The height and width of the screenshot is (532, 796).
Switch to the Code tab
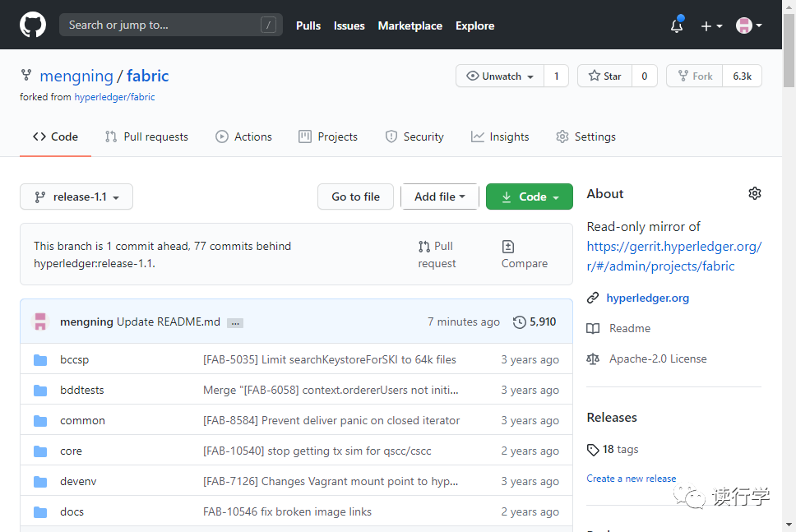tap(55, 136)
